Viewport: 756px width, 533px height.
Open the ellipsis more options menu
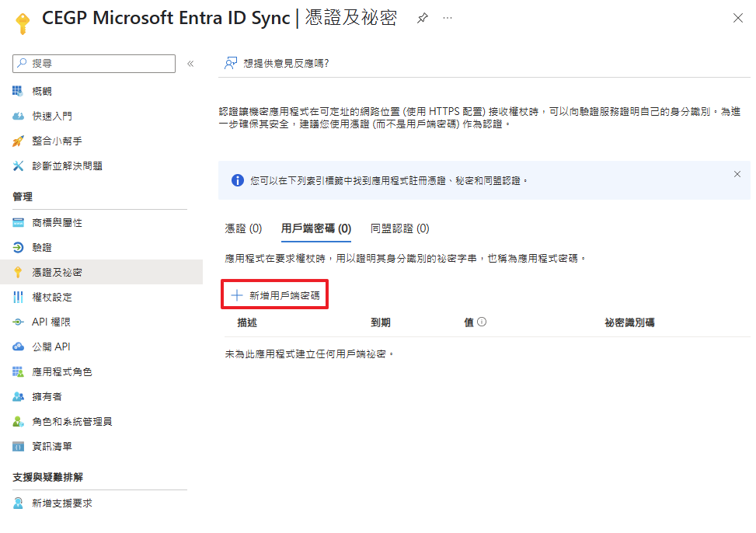click(448, 18)
